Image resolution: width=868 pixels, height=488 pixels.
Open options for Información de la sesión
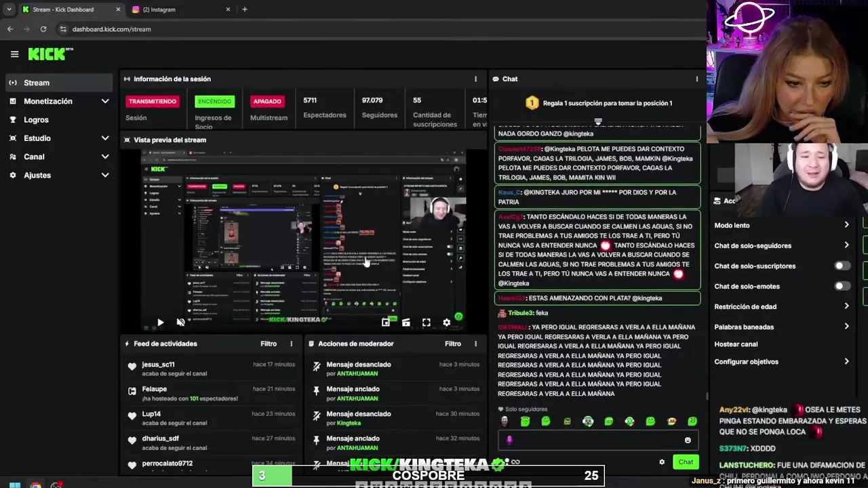[x=475, y=79]
